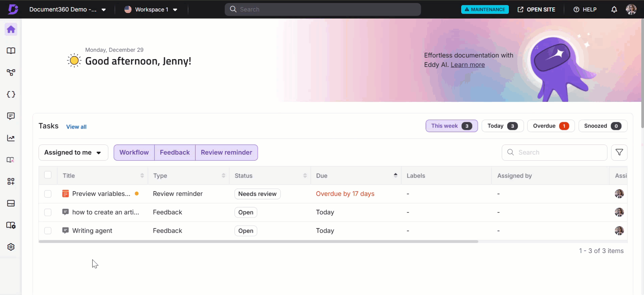Click the Home icon in sidebar

coord(11,29)
